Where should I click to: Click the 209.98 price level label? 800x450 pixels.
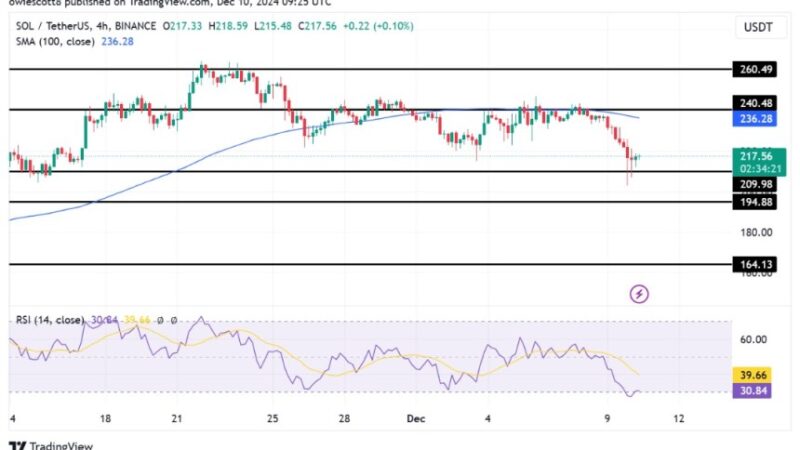755,184
